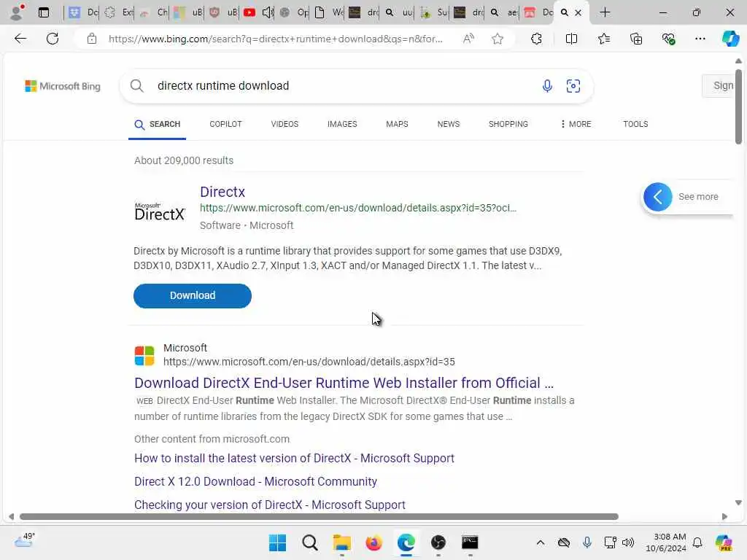Open Browser essentials heart icon
Screen dimensions: 747x560
click(x=668, y=39)
